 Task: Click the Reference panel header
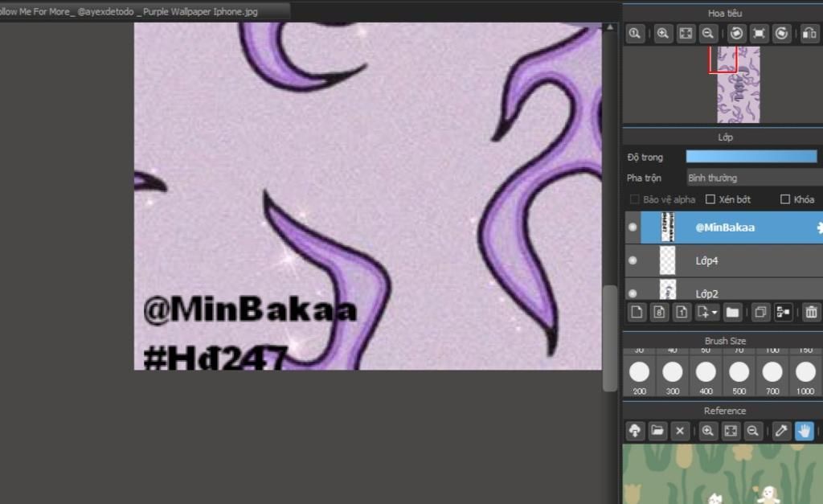coord(725,411)
